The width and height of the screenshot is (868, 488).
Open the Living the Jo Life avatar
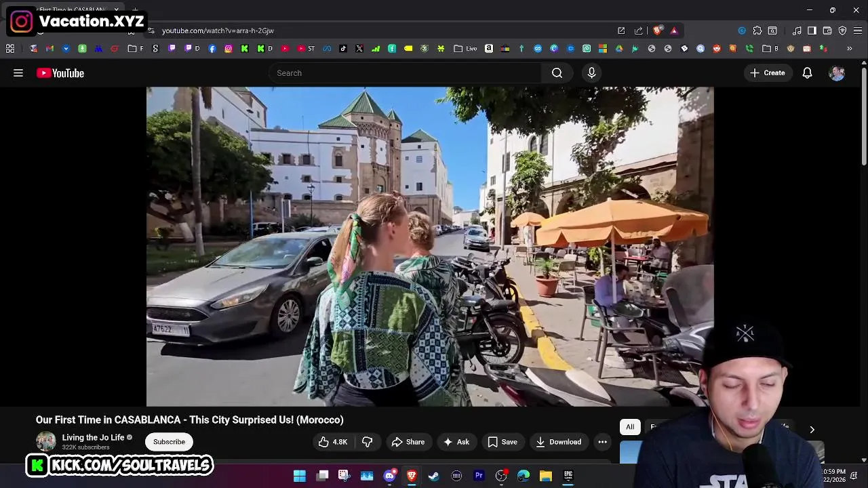point(45,441)
